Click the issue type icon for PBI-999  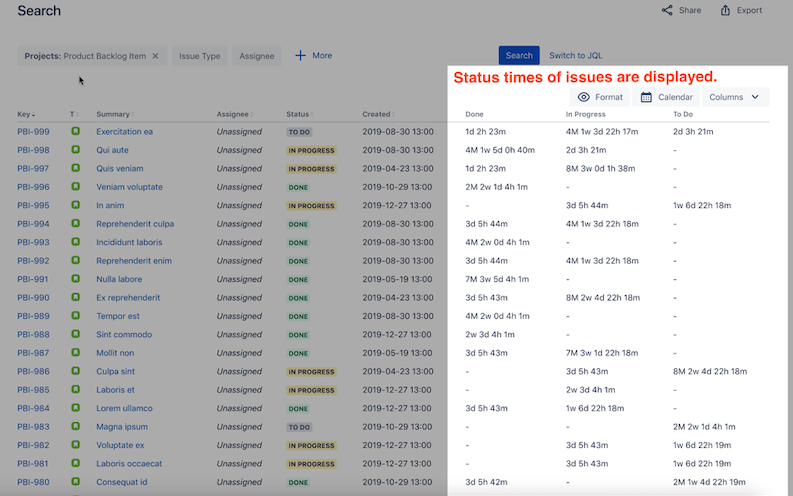pyautogui.click(x=75, y=131)
